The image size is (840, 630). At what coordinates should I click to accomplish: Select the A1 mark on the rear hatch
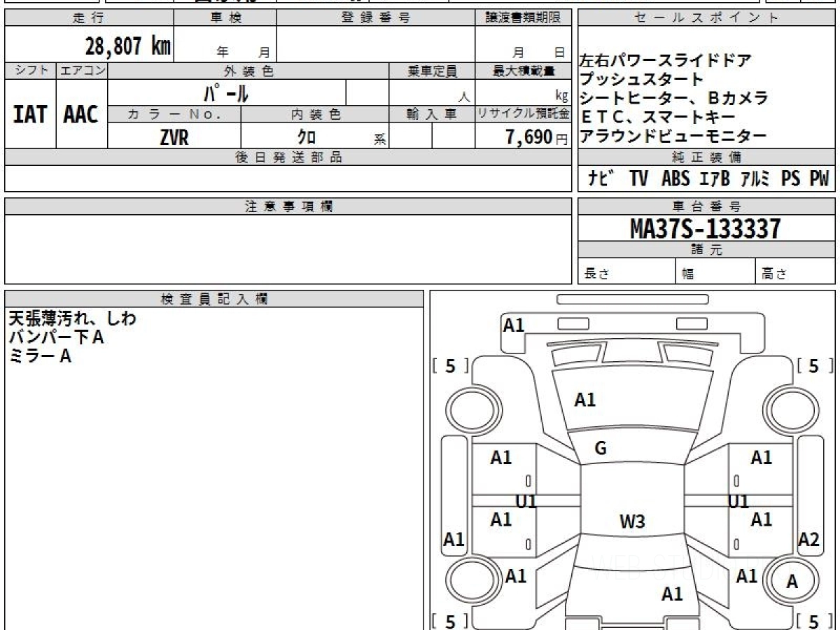tap(672, 594)
